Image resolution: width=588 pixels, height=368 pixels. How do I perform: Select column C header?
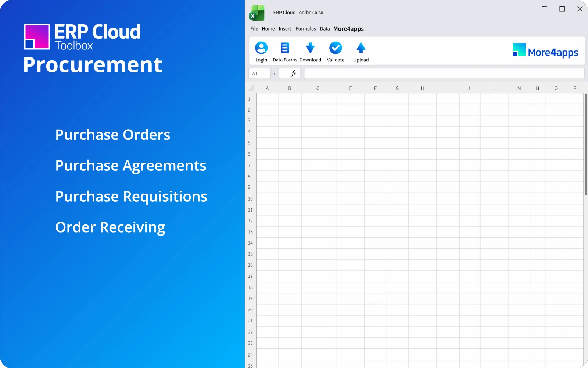point(318,88)
